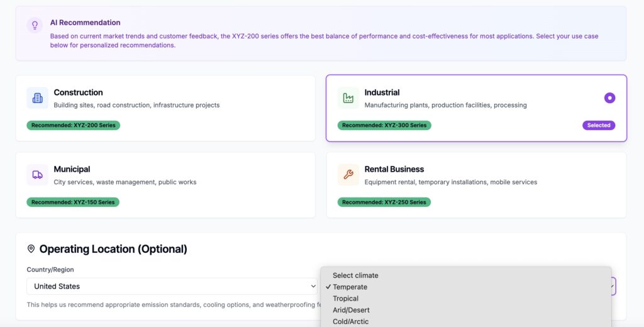Click Recommended: XYZ-200 Series badge
This screenshot has height=327, width=644.
74,125
